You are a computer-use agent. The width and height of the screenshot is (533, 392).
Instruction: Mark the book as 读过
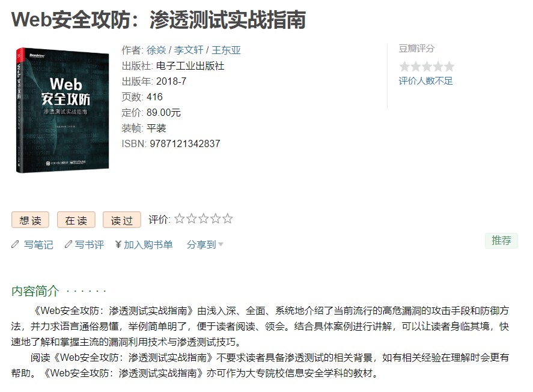(122, 220)
